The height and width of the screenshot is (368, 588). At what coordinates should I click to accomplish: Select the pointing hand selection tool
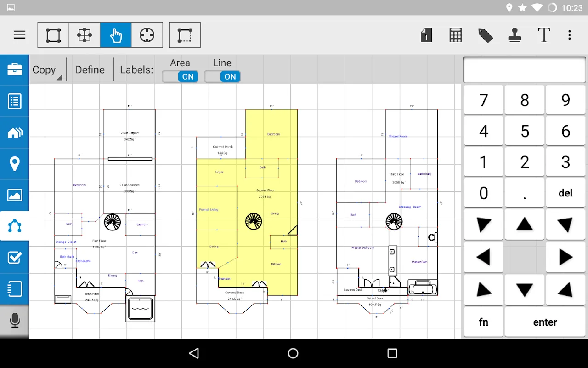point(116,35)
